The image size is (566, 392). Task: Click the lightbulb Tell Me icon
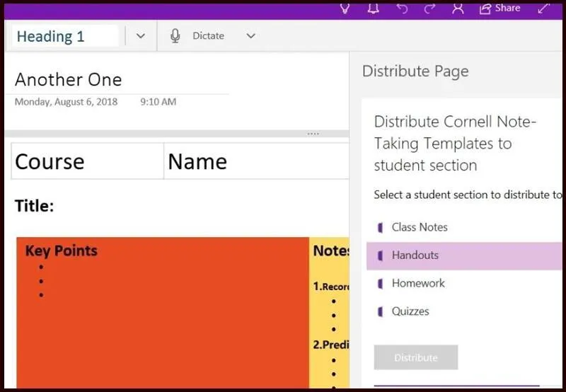coord(345,8)
